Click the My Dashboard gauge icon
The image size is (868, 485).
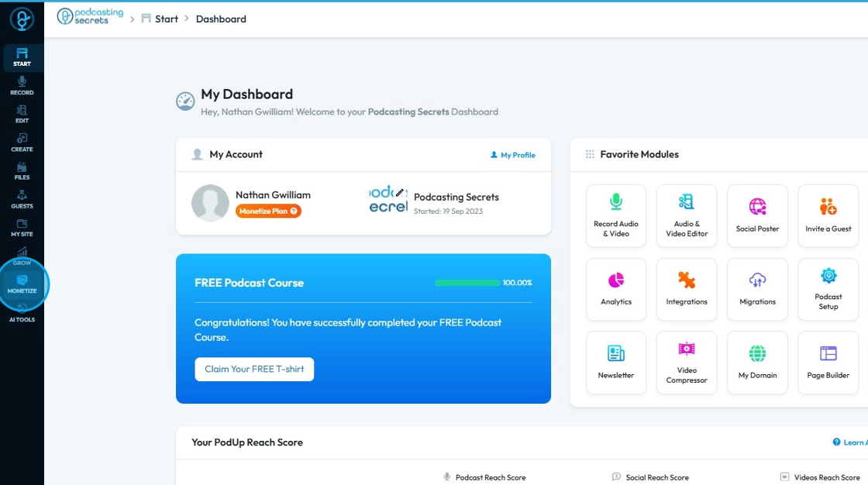coord(185,101)
